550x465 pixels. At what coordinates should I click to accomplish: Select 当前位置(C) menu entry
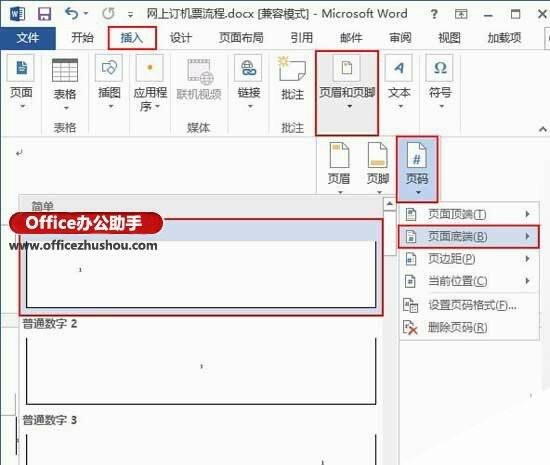click(469, 281)
